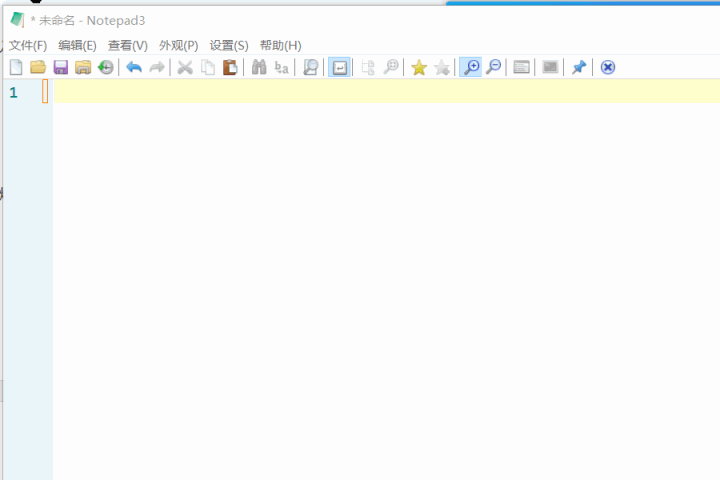
Task: Save the document using the floppy disk icon
Action: click(x=60, y=67)
